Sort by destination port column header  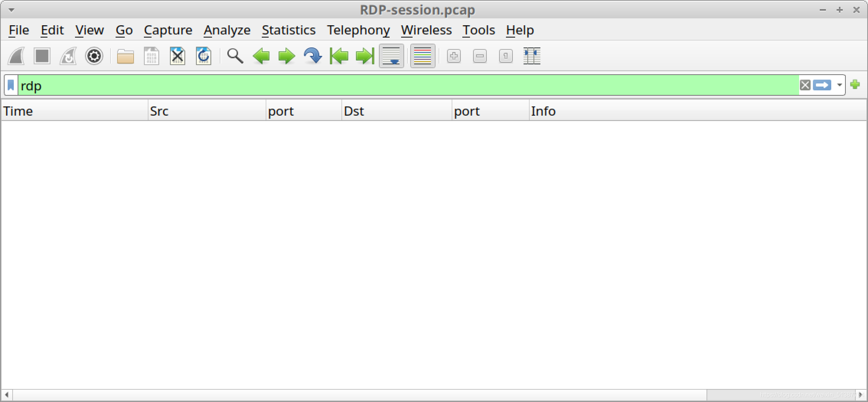[x=490, y=111]
